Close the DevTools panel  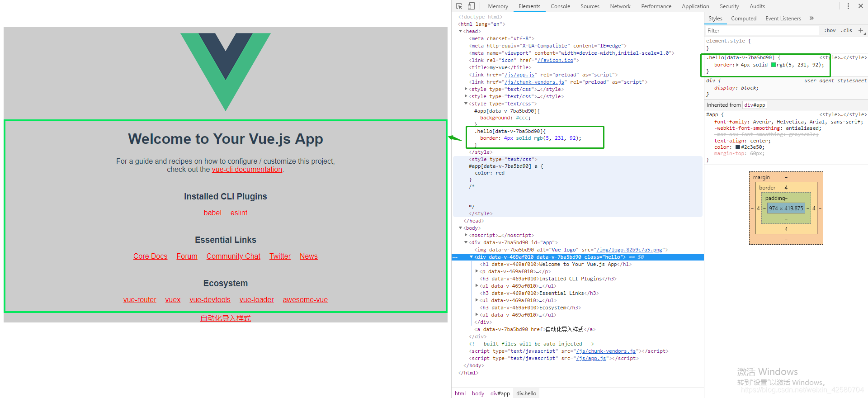tap(861, 6)
